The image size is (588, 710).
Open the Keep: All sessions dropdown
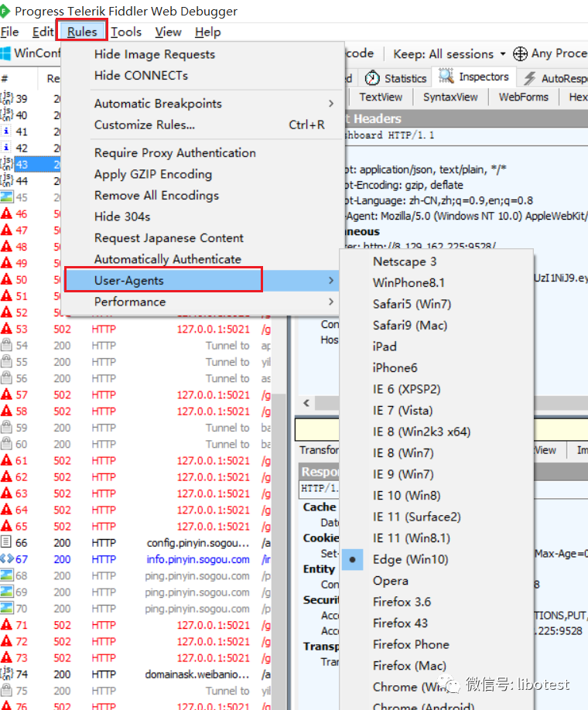pyautogui.click(x=450, y=54)
